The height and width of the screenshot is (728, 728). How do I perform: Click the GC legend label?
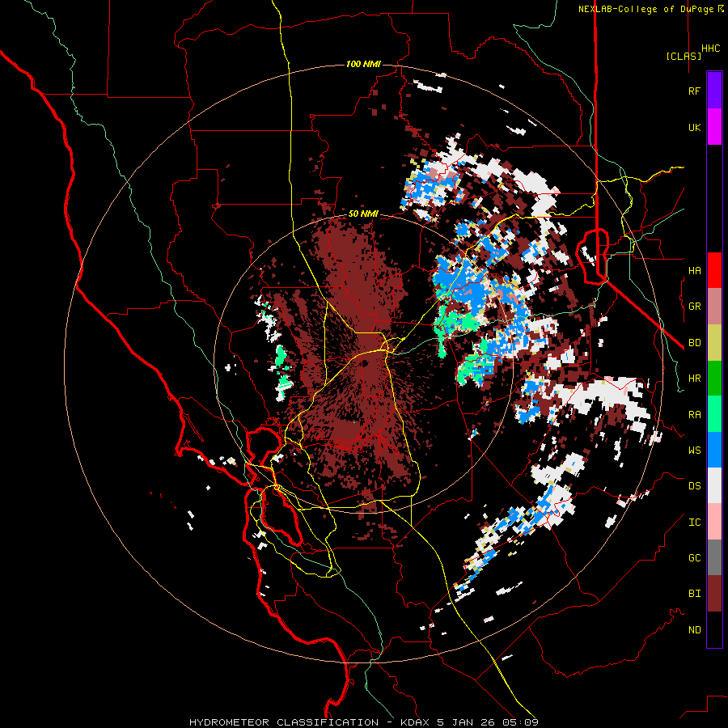click(x=694, y=558)
